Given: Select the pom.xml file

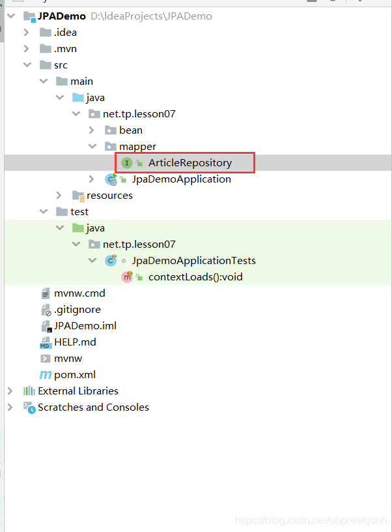Looking at the screenshot, I should pyautogui.click(x=75, y=375).
